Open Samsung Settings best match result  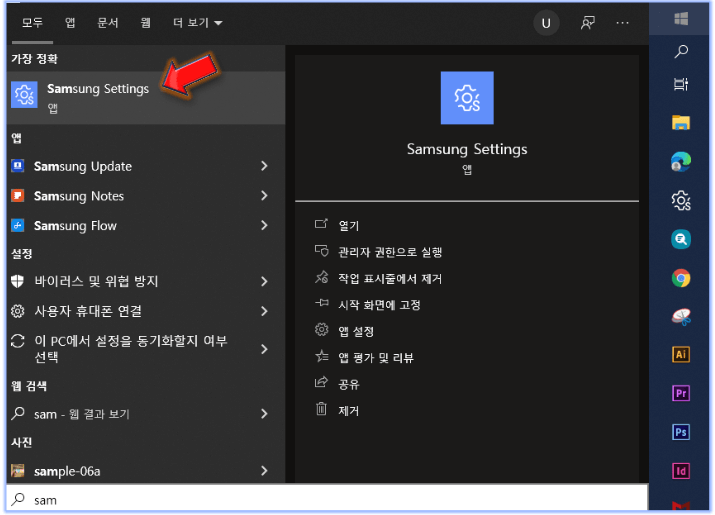click(146, 97)
